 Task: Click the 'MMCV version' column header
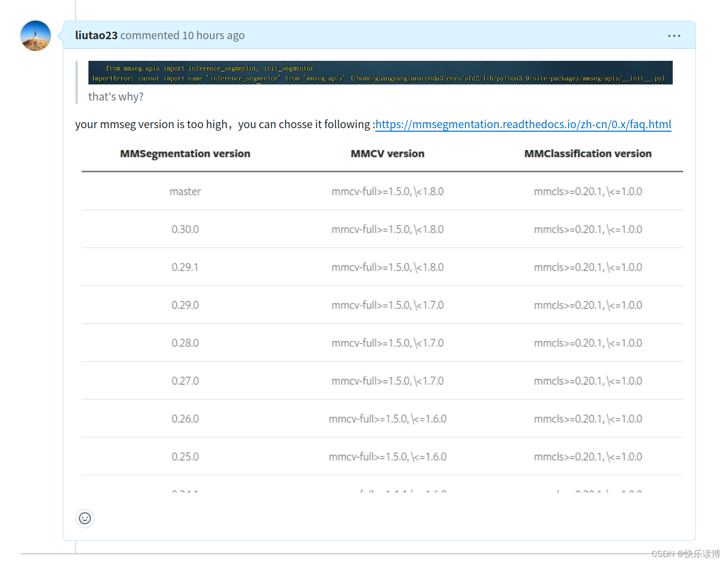click(387, 154)
